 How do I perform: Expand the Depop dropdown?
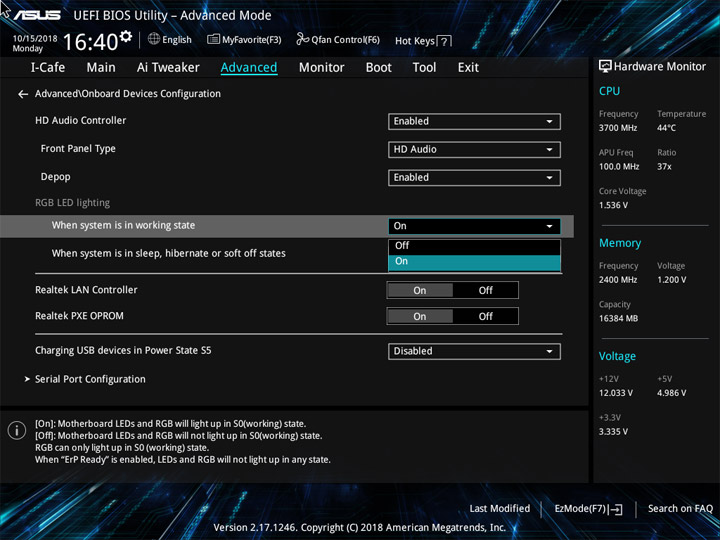pyautogui.click(x=474, y=178)
